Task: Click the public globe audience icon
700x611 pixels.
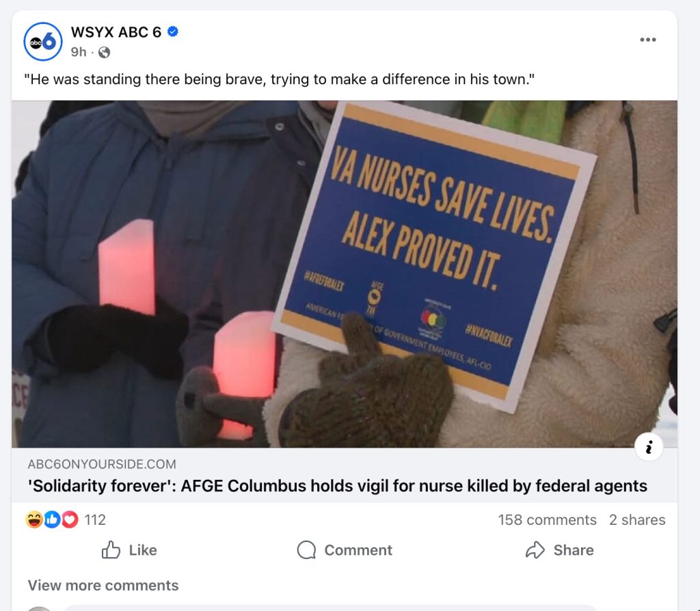Action: pos(104,53)
